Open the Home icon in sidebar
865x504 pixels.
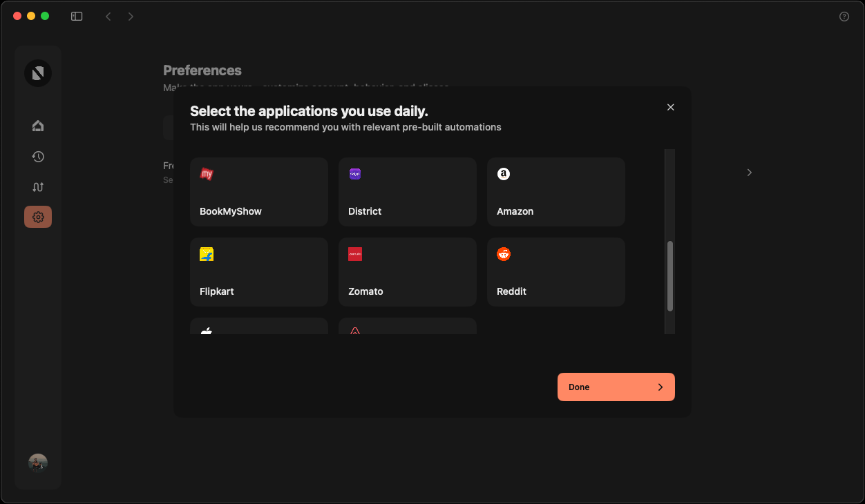pos(38,126)
